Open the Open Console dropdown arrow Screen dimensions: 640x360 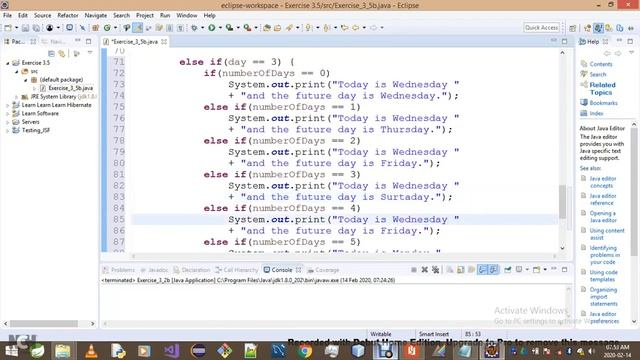tap(545, 270)
